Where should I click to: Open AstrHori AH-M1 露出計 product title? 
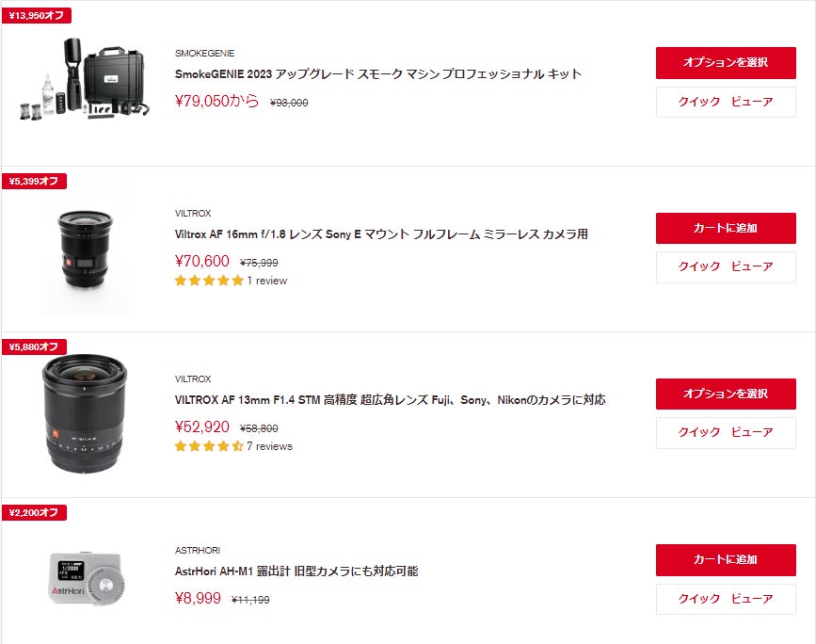click(296, 571)
